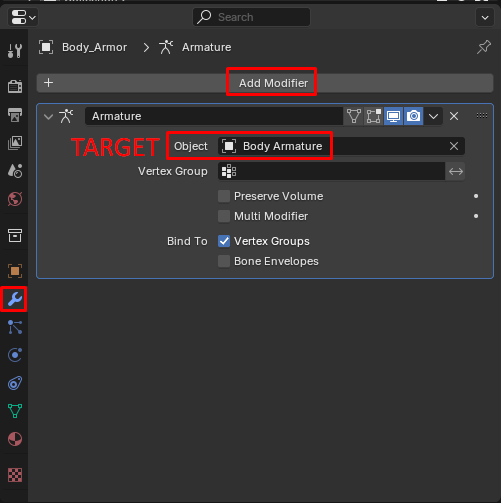
Task: Open the Texture properties checker tab
Action: (x=15, y=475)
